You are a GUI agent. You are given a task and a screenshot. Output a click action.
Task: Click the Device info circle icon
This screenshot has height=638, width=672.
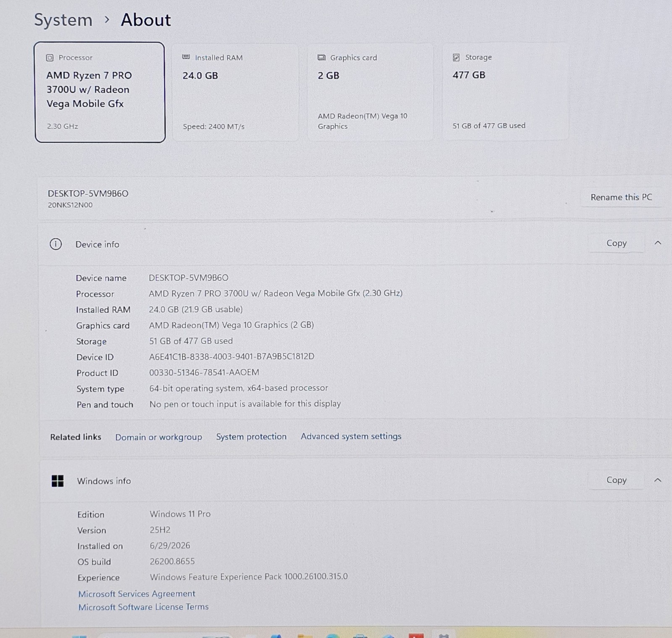pyautogui.click(x=56, y=244)
